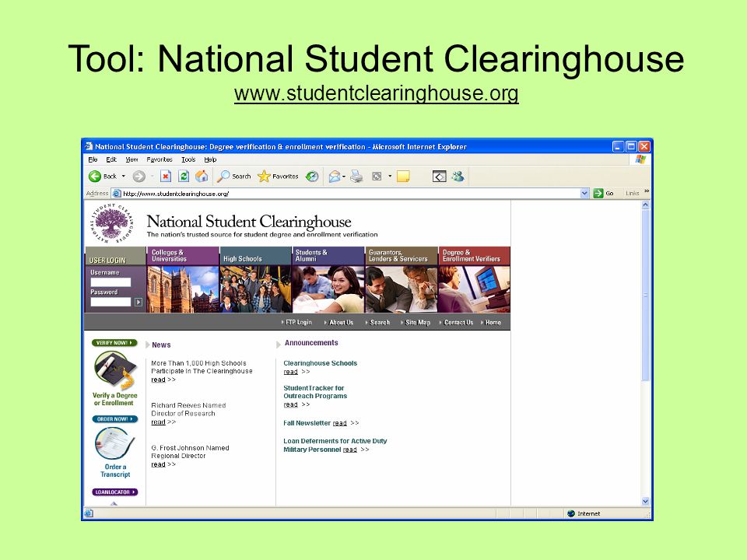747x560 pixels.
Task: Click the ORDER NOW! button
Action: pos(115,419)
